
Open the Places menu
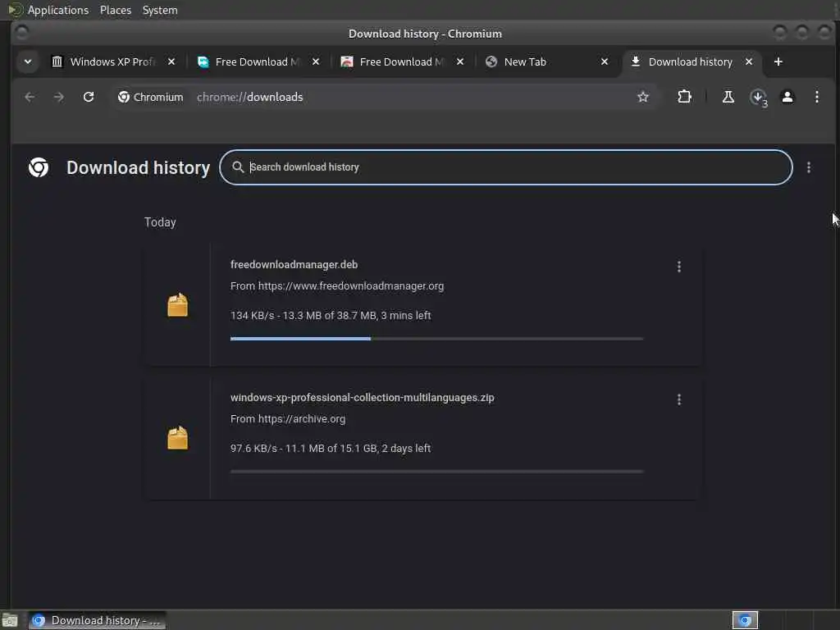tap(116, 10)
